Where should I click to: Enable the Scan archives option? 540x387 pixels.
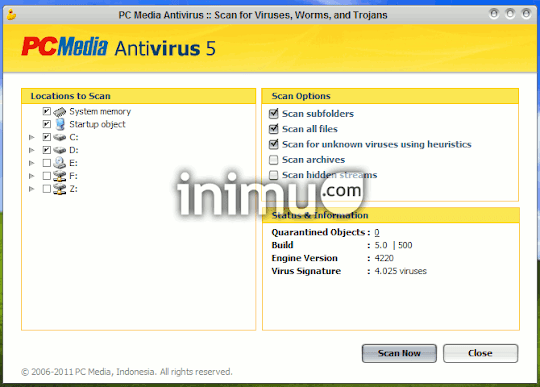(x=273, y=159)
